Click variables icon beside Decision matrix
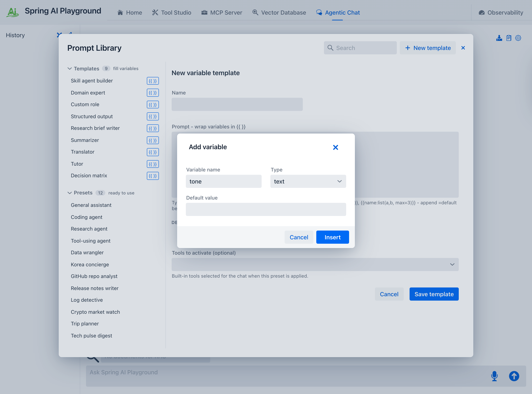532x394 pixels. (x=153, y=176)
